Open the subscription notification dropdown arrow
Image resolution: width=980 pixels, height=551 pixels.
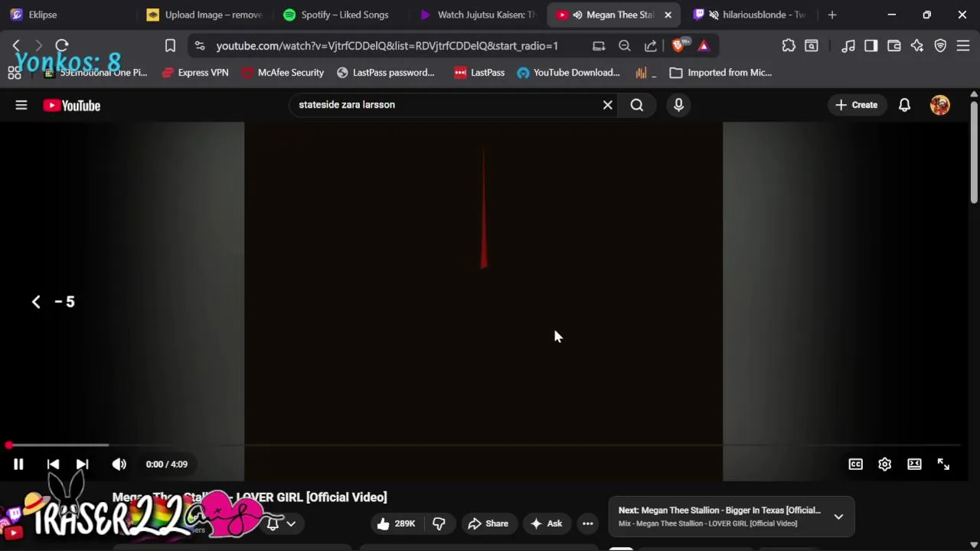(291, 524)
